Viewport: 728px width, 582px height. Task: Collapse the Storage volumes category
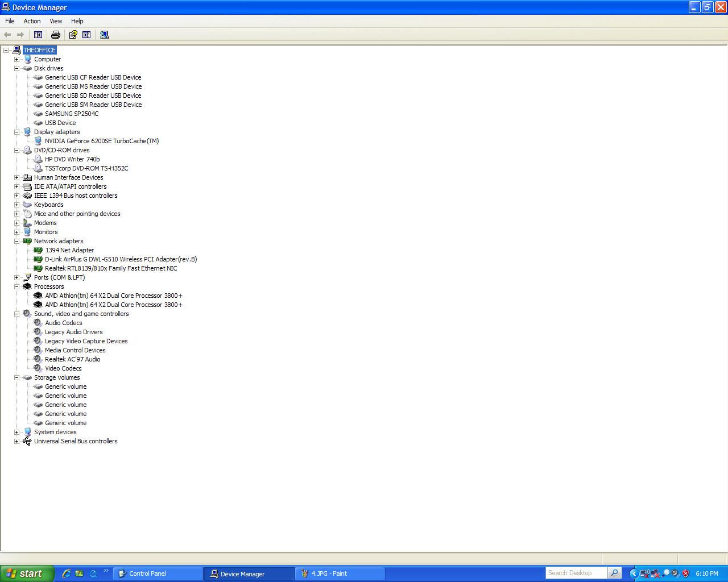pyautogui.click(x=16, y=377)
